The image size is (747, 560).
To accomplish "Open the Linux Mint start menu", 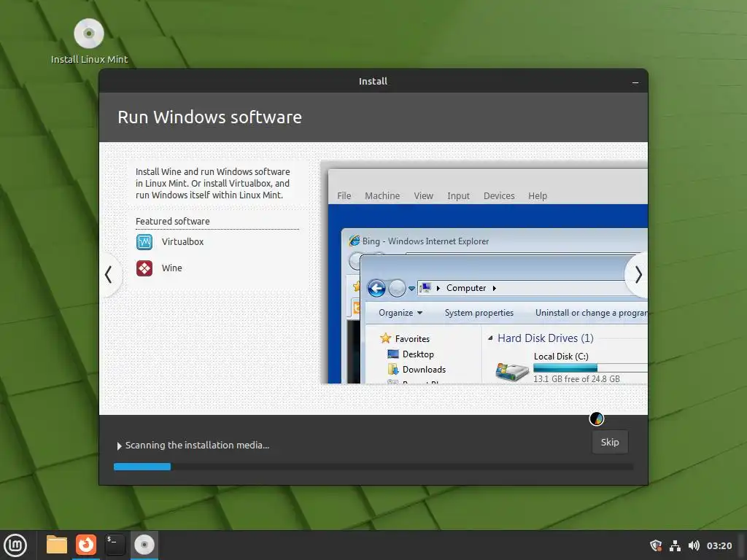I will (16, 545).
